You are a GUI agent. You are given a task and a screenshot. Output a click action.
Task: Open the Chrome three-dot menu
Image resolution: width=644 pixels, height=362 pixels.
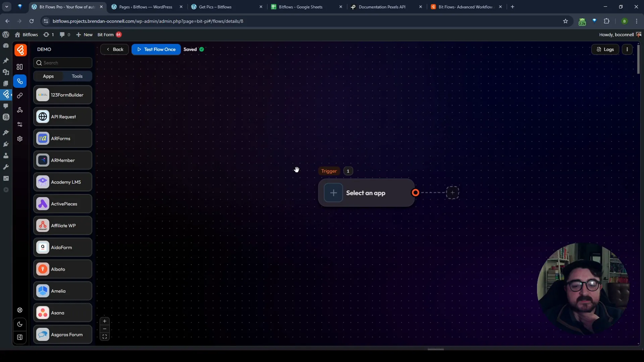click(x=637, y=21)
